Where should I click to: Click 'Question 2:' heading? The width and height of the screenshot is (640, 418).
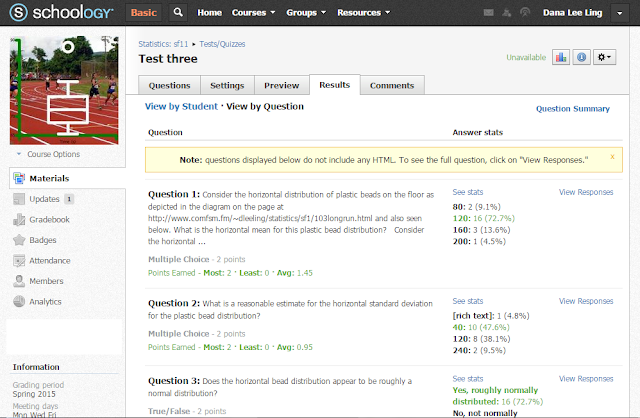pyautogui.click(x=174, y=303)
